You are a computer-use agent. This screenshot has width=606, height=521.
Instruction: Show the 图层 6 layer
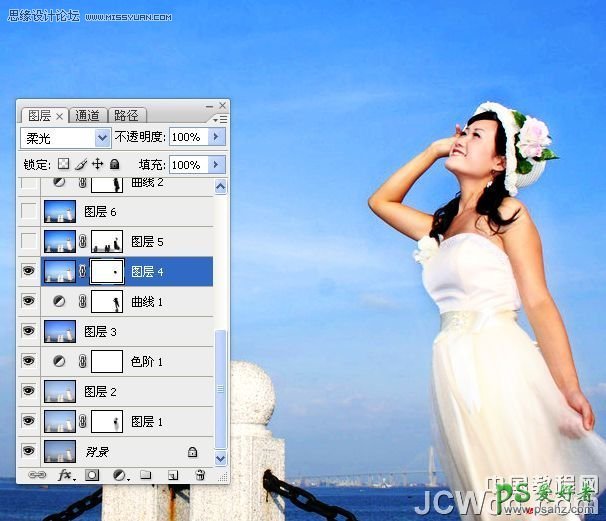[x=28, y=211]
